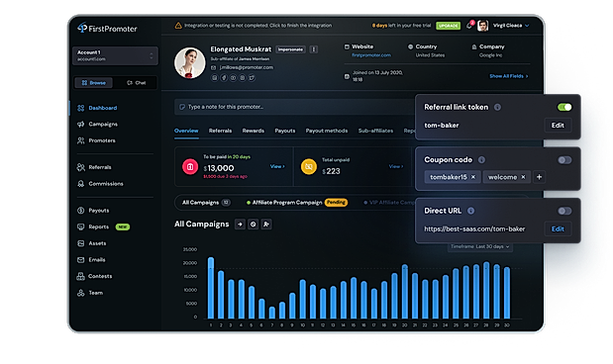
Task: Click the Emails envelope icon
Action: [81, 260]
